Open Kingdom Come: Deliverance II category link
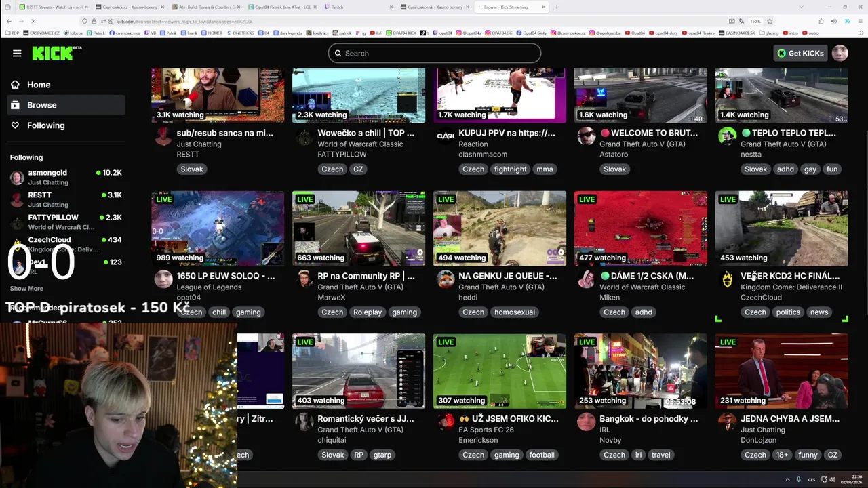The image size is (868, 488). pos(791,287)
